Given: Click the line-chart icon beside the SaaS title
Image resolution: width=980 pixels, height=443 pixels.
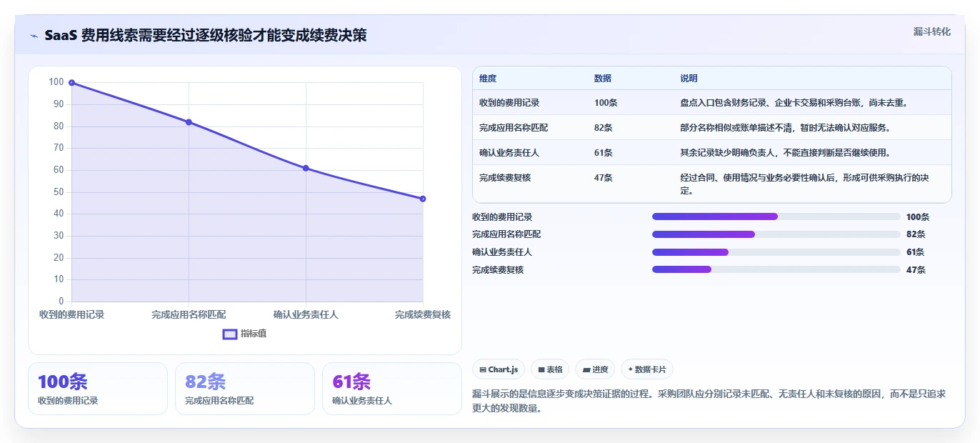Looking at the screenshot, I should [34, 35].
